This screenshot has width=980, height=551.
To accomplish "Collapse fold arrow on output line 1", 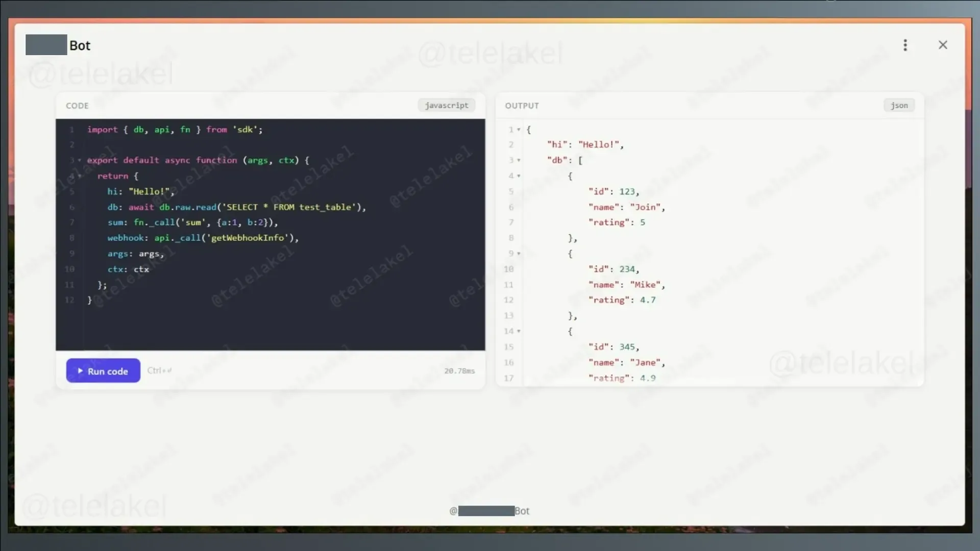I will tap(519, 130).
